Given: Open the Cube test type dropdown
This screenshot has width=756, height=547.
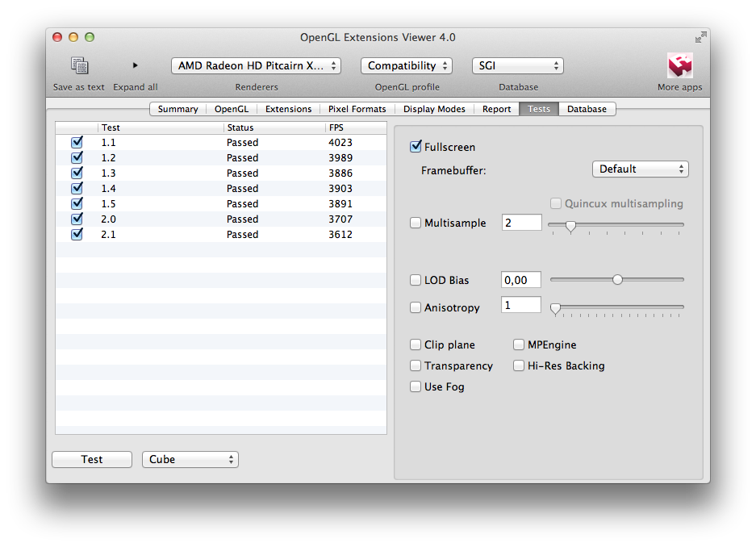Looking at the screenshot, I should 190,459.
